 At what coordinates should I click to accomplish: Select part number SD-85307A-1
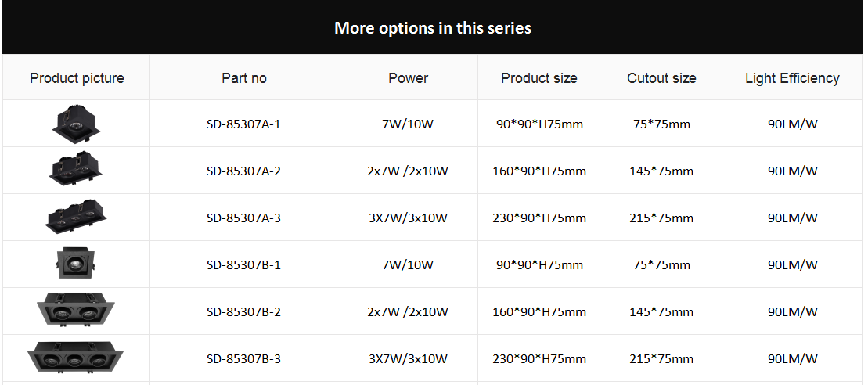click(x=243, y=124)
